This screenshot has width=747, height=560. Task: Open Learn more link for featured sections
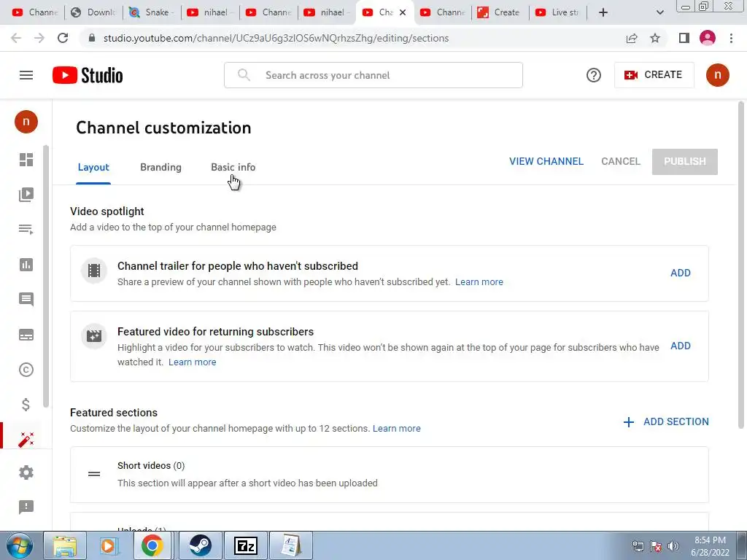click(x=396, y=429)
